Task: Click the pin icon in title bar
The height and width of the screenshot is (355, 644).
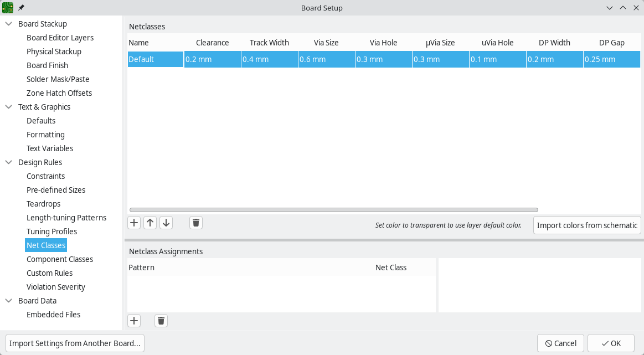Action: 21,8
